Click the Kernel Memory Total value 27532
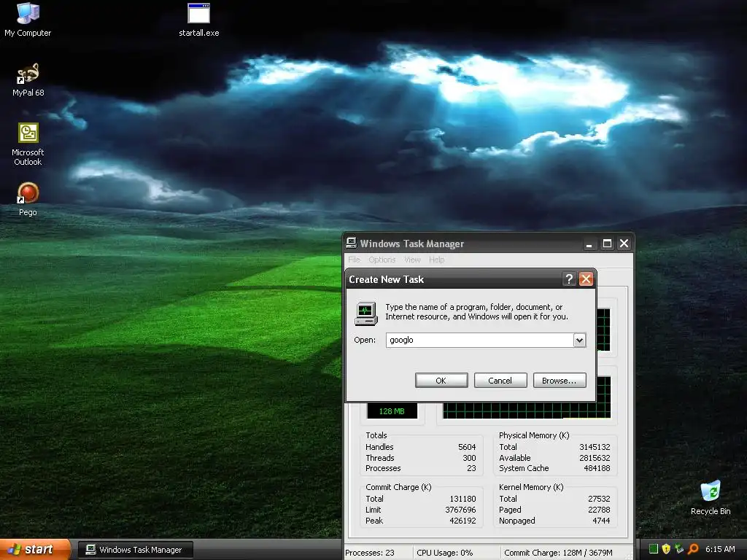 tap(599, 499)
